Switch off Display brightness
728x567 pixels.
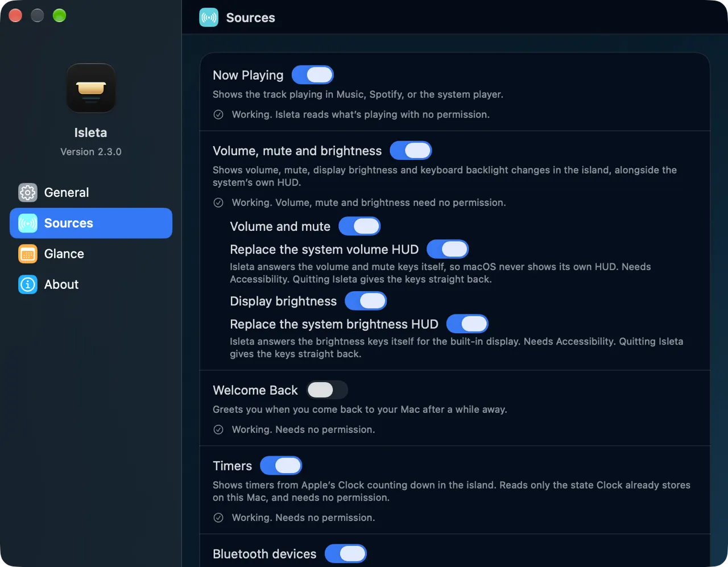(366, 301)
